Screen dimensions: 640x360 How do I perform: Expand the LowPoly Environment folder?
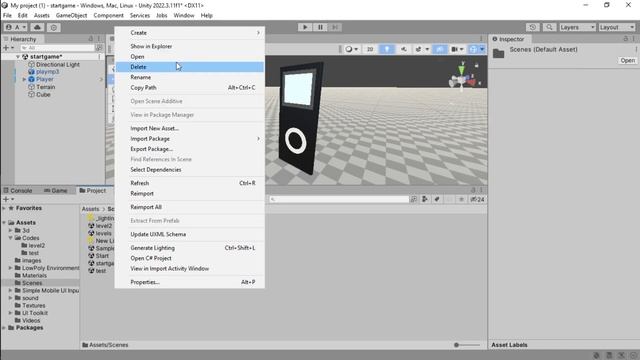(x=10, y=268)
